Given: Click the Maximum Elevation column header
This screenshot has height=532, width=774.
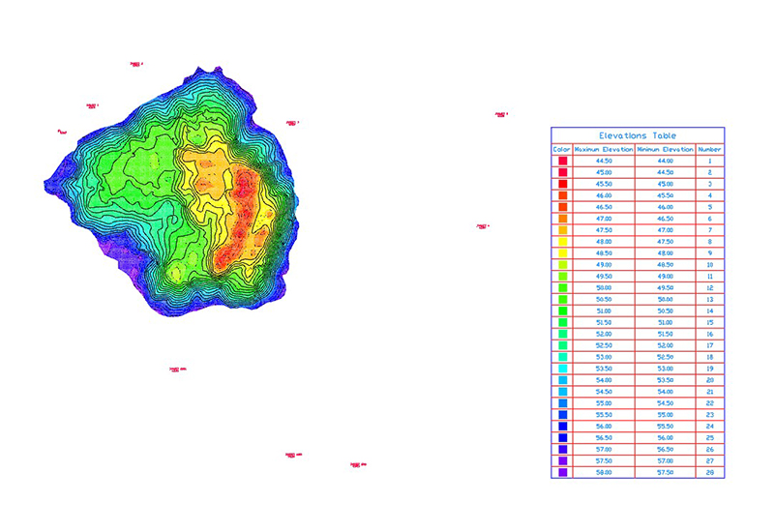Looking at the screenshot, I should tap(604, 149).
